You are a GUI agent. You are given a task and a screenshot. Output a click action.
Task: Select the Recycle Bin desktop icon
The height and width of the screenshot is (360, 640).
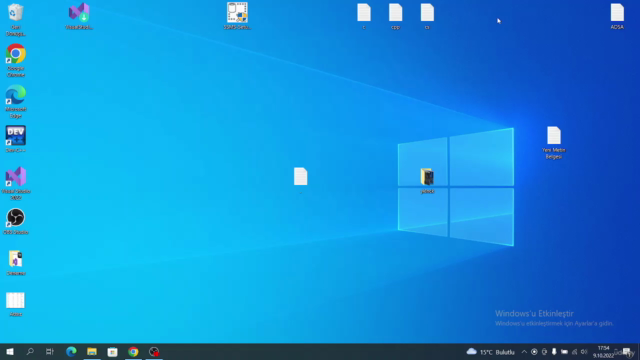tap(16, 19)
